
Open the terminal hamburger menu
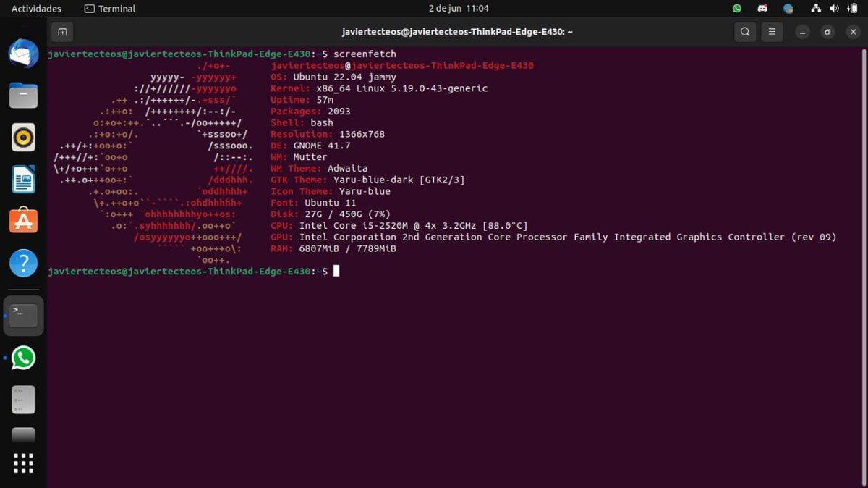click(773, 32)
